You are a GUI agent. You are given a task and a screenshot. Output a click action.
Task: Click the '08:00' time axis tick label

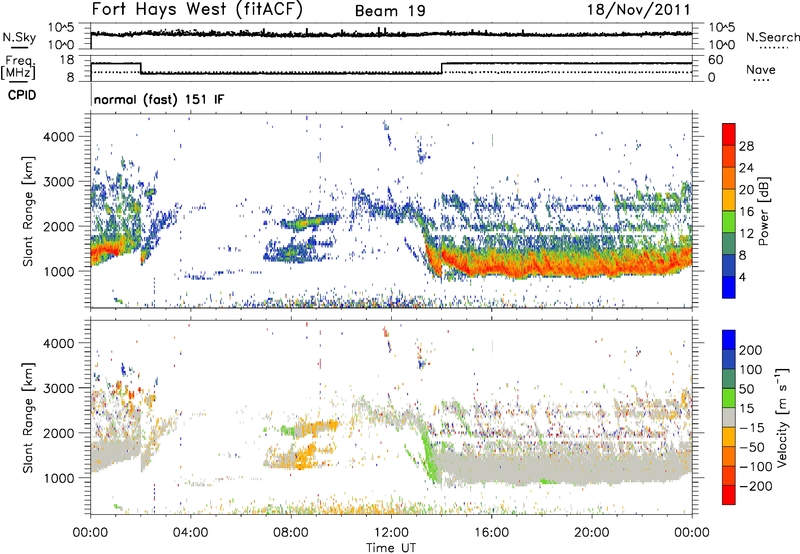tap(290, 533)
